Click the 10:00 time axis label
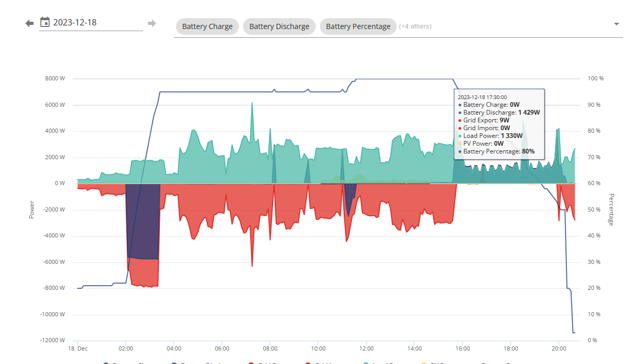 [x=318, y=348]
